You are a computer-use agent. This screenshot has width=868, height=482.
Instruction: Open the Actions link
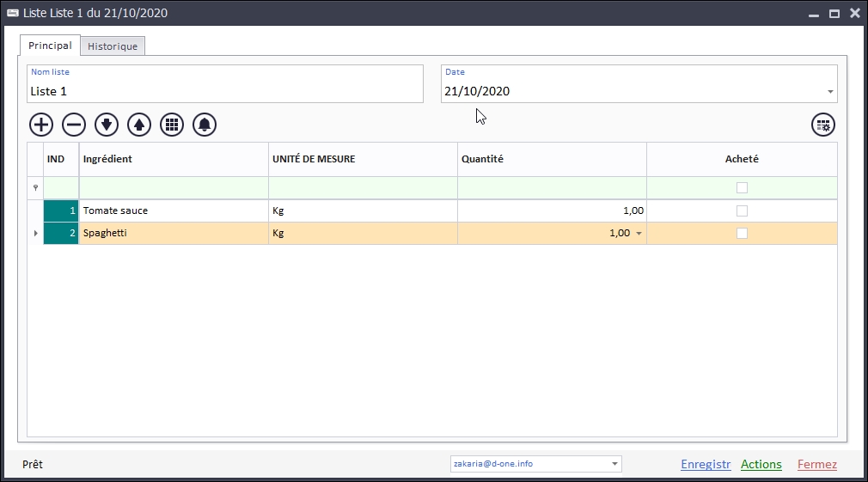[x=761, y=465]
